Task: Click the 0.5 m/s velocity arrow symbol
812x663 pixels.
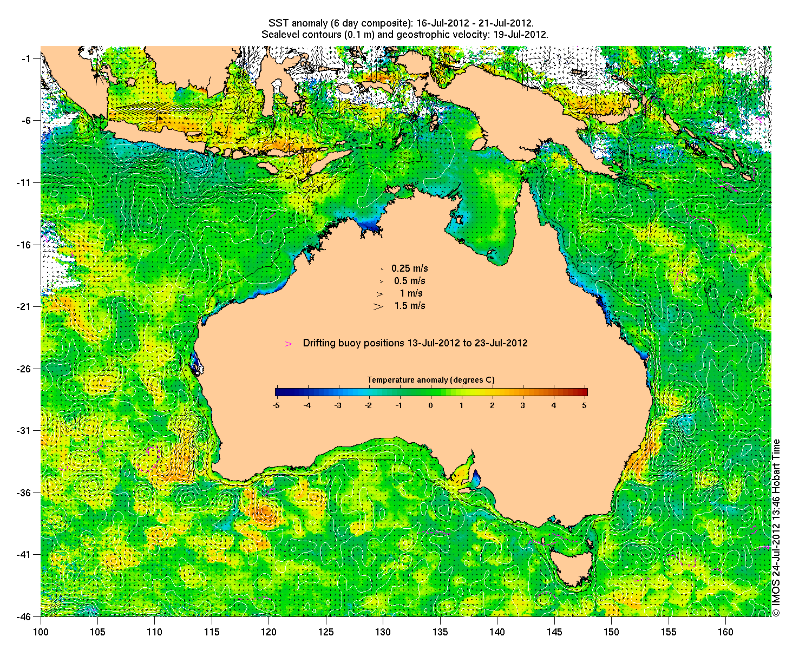Action: 381,281
